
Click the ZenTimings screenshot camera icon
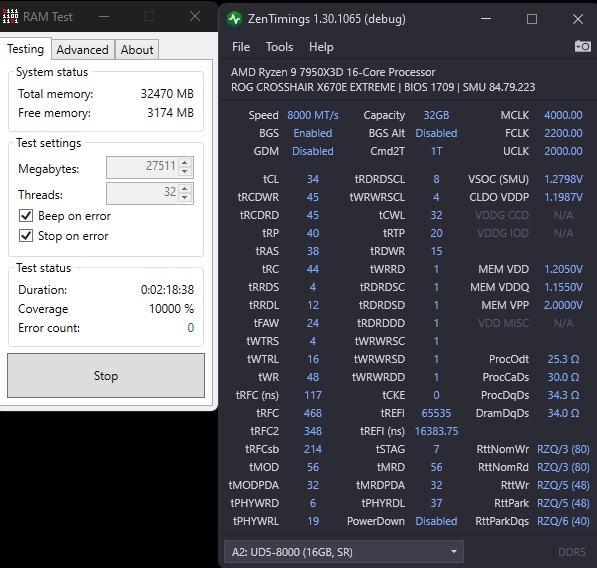[583, 47]
